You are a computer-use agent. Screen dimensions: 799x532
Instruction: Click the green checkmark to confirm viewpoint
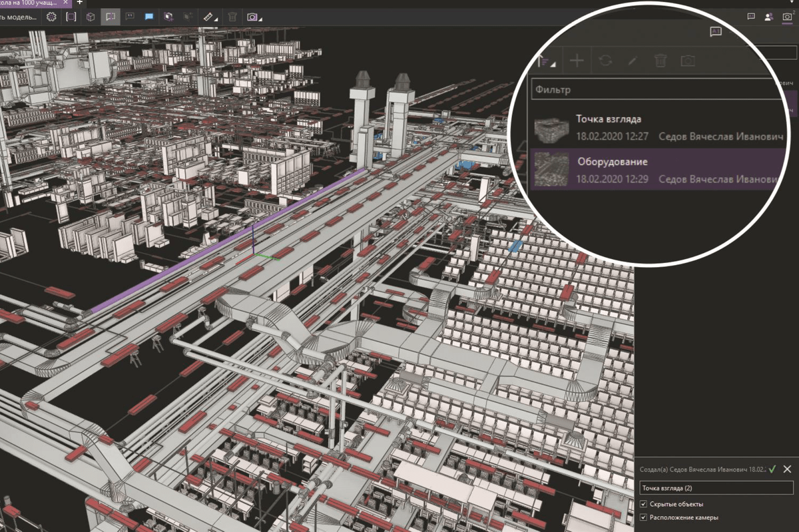click(772, 469)
